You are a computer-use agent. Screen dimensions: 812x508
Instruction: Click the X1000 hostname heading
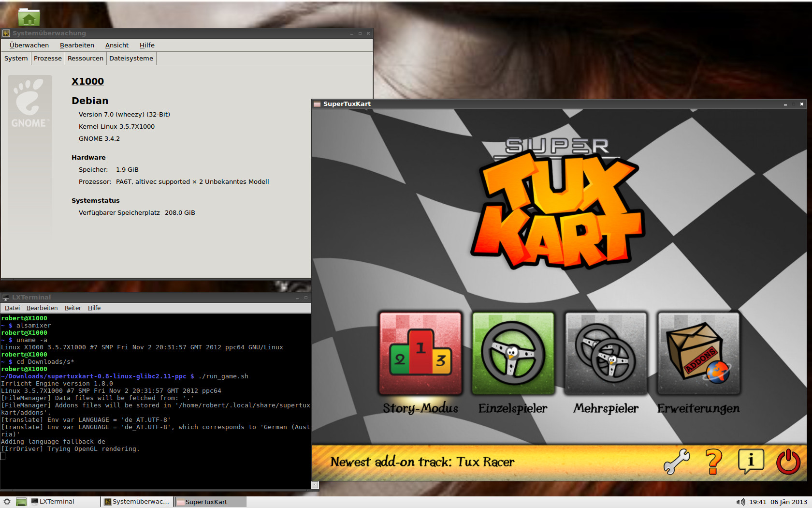87,81
